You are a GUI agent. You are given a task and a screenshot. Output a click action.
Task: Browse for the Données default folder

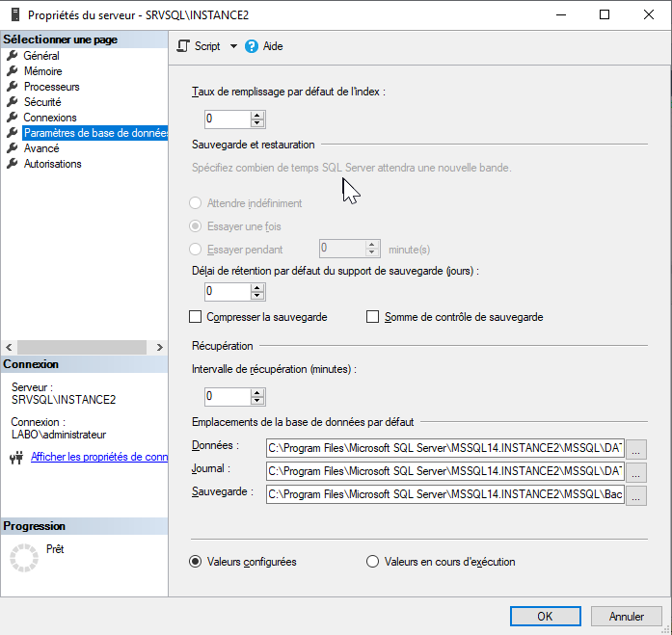(x=636, y=448)
